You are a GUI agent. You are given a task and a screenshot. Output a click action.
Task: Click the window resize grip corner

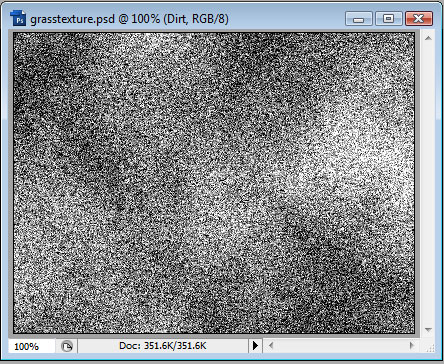click(x=430, y=347)
